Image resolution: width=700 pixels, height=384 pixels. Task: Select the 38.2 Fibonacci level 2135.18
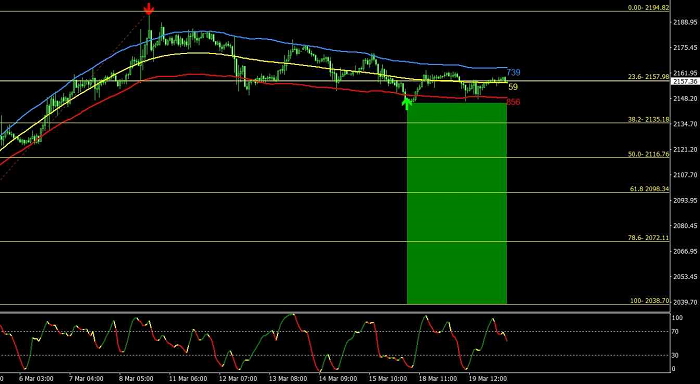(648, 119)
